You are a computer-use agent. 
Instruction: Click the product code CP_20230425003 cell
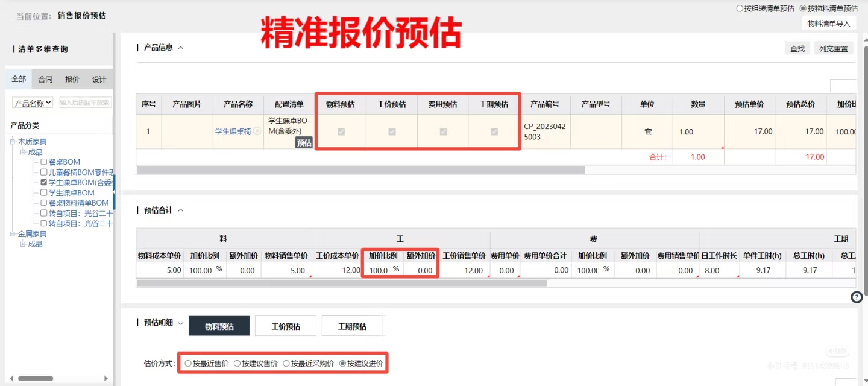pos(545,131)
